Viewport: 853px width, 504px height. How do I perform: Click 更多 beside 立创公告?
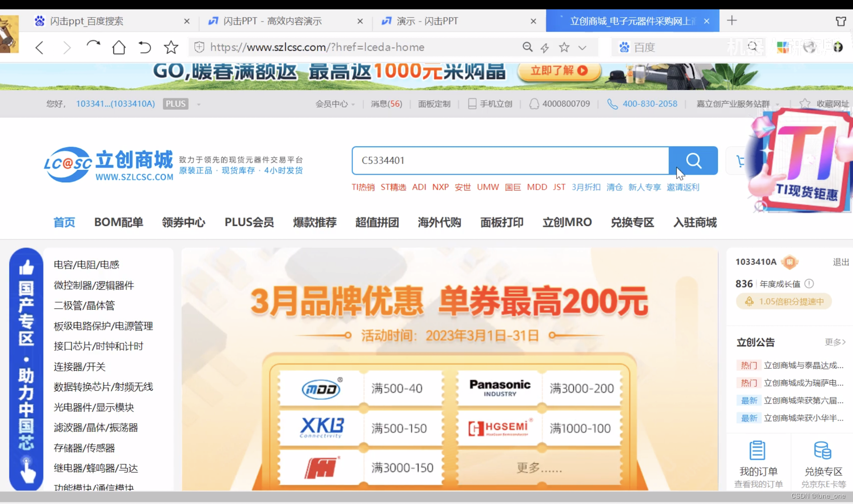click(835, 342)
